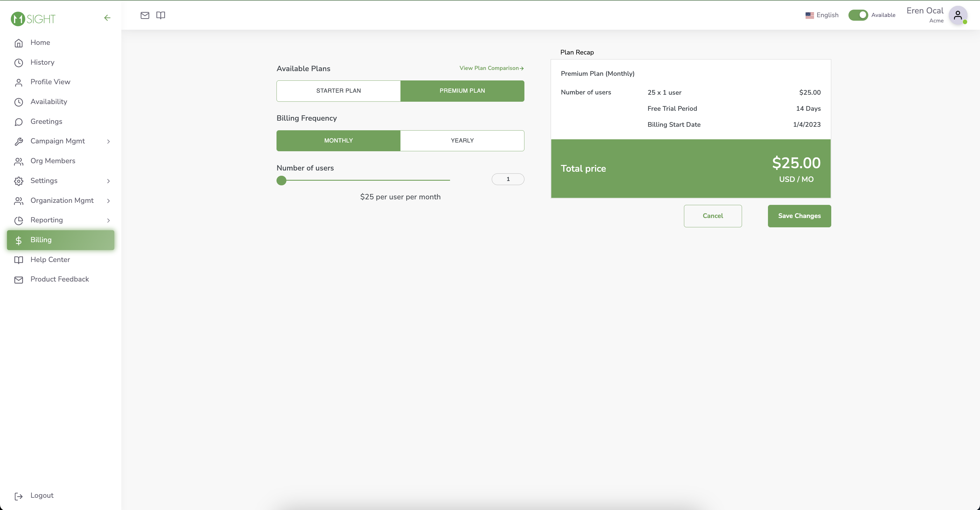
Task: Click the US flag language icon
Action: pyautogui.click(x=810, y=15)
